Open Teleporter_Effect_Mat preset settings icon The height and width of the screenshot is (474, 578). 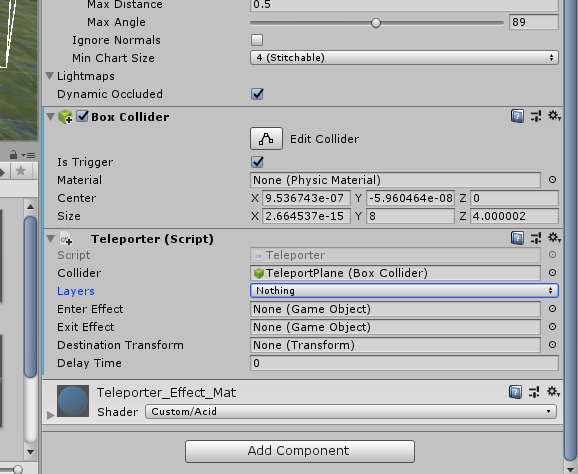pyautogui.click(x=534, y=392)
